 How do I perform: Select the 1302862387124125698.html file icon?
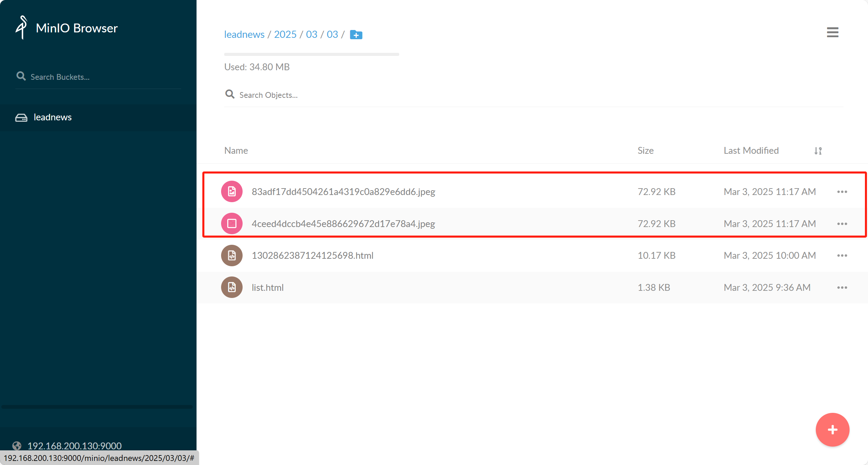click(x=232, y=255)
